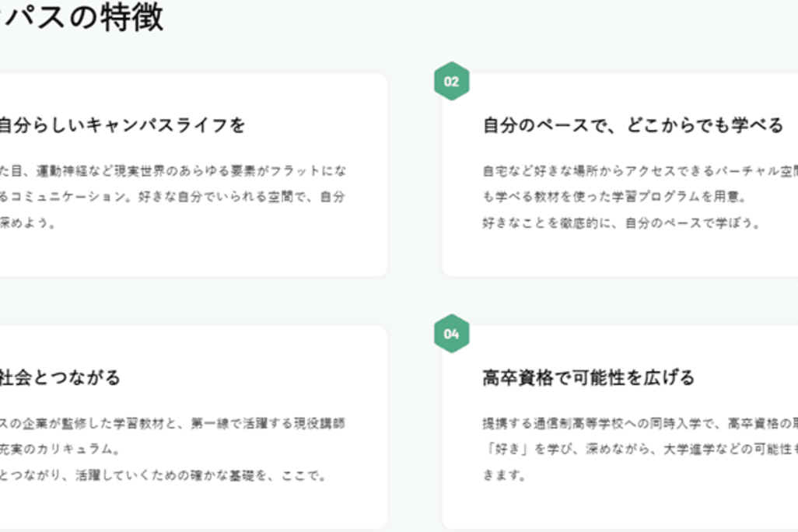Viewport: 798px width, 532px height.
Task: Click the line mentioning 現役講師
Action: click(x=173, y=423)
